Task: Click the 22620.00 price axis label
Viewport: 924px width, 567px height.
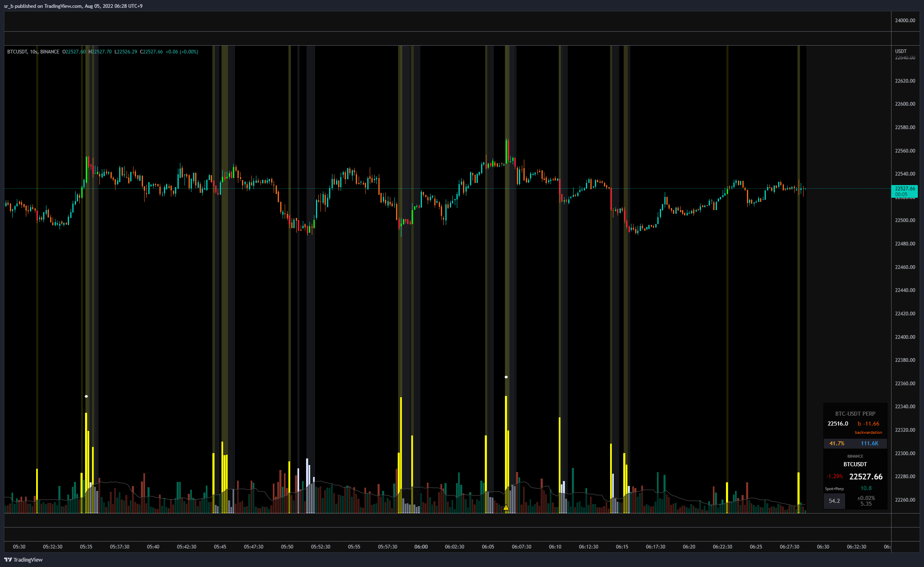Action: tap(905, 81)
